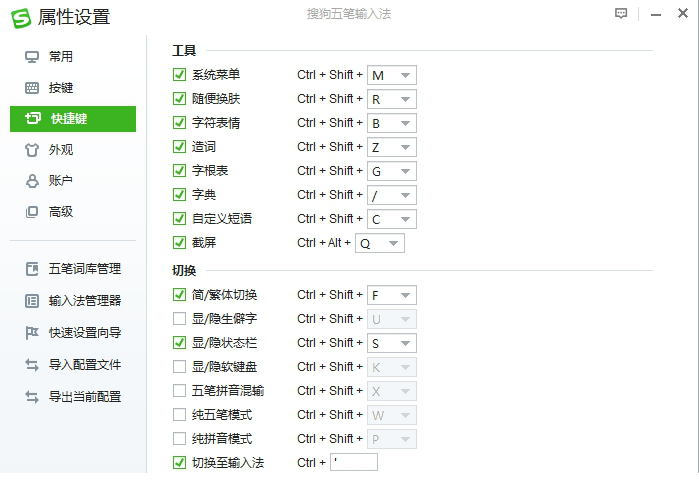
Task: Disable the 字典 shortcut checkbox
Action: pyautogui.click(x=179, y=195)
